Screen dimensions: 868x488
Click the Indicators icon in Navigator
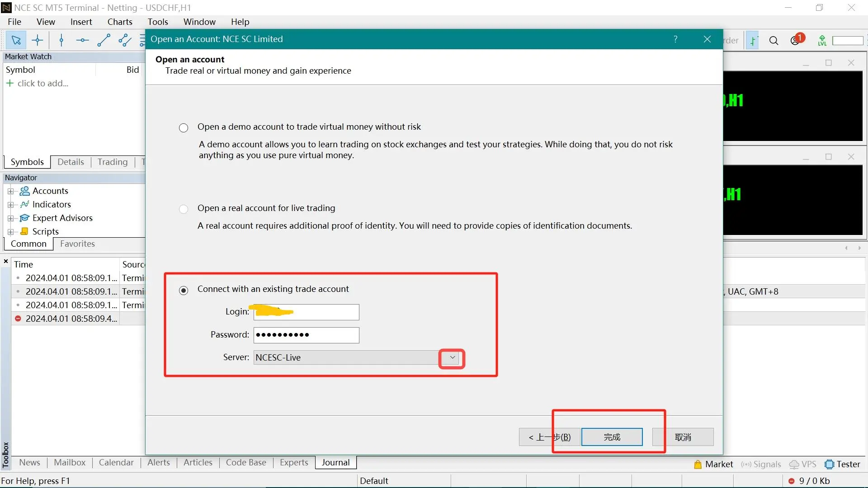tap(25, 205)
